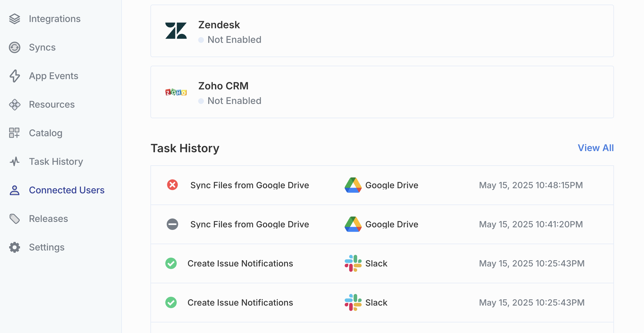The width and height of the screenshot is (644, 333).
Task: Click the Task History pulse icon
Action: pyautogui.click(x=15, y=162)
